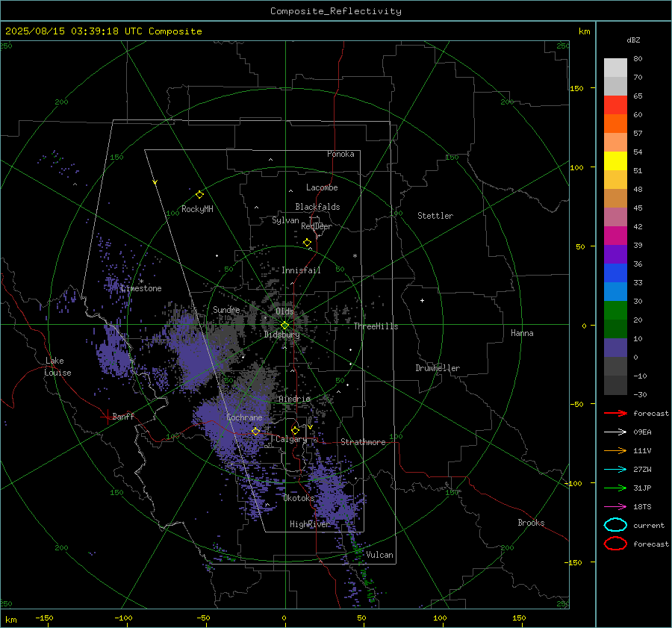Click the white plus marker west of Hanna
Viewport: 672px width, 628px height.
pyautogui.click(x=422, y=300)
